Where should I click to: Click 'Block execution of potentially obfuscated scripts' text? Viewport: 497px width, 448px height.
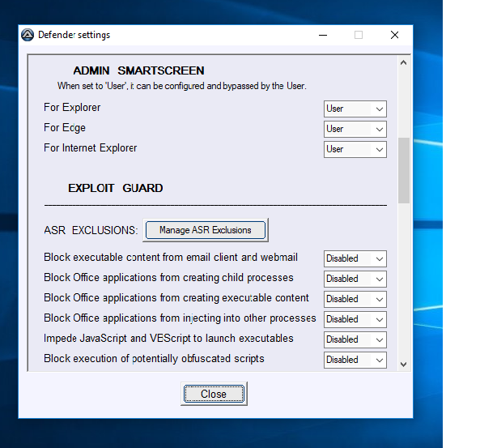154,359
